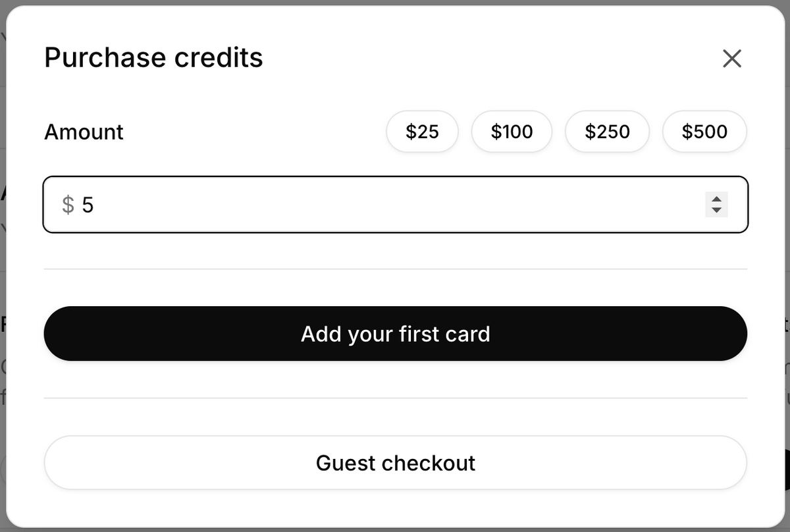Continue with Guest checkout
790x532 pixels.
(x=395, y=463)
